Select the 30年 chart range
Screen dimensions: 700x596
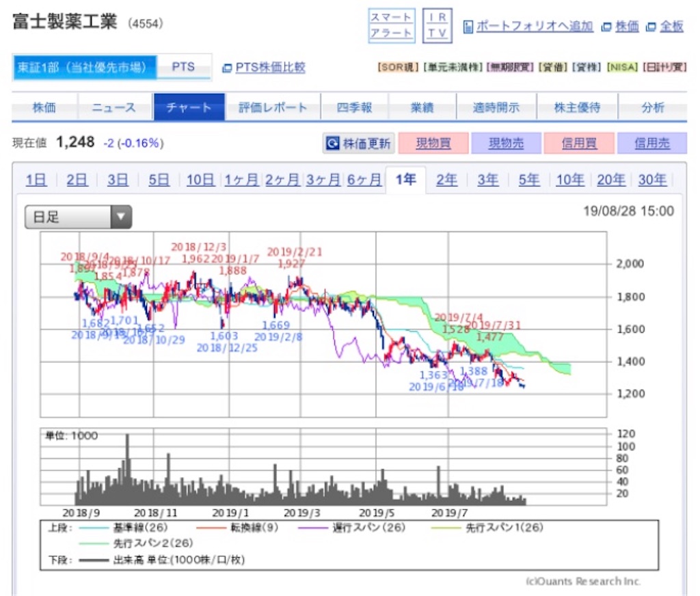coord(652,180)
